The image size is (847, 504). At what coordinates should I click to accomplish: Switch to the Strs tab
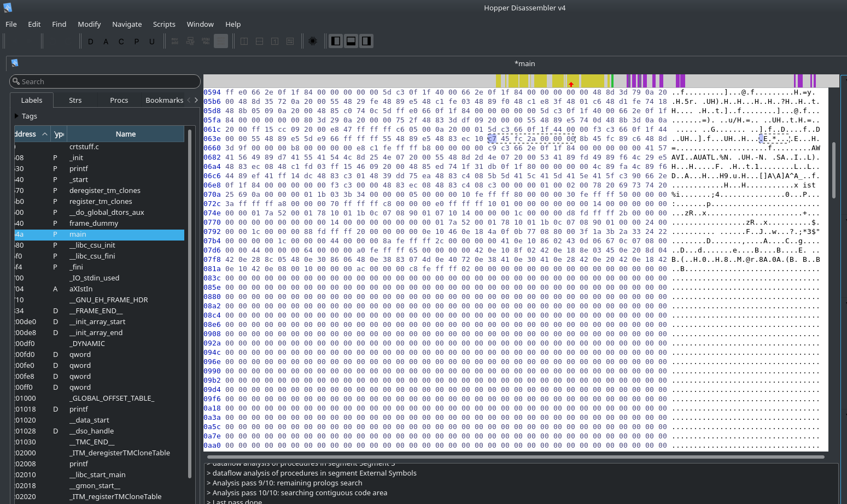[75, 100]
